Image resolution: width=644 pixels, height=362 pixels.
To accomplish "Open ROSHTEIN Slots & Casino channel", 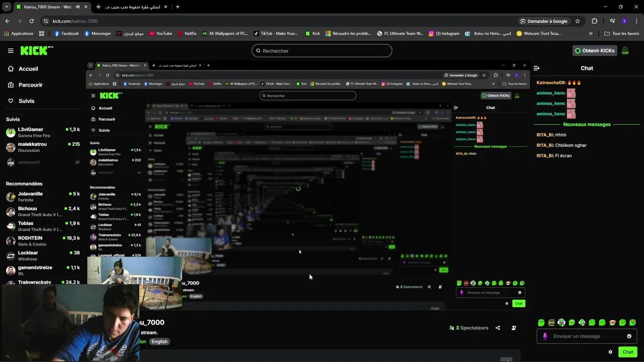I will (43, 241).
